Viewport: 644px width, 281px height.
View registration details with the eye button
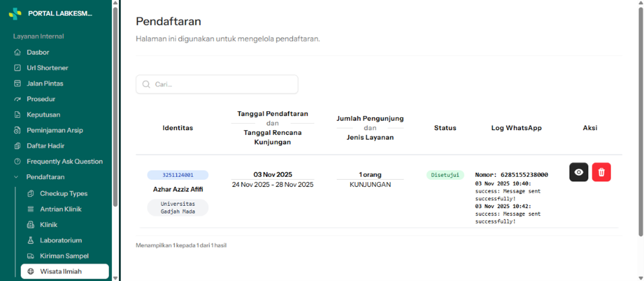[579, 172]
